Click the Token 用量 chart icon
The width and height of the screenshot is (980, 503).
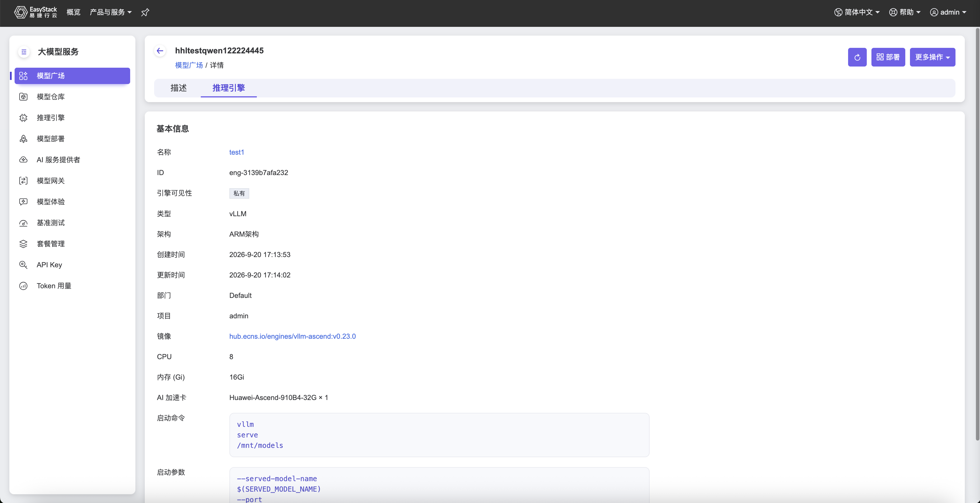click(x=23, y=286)
